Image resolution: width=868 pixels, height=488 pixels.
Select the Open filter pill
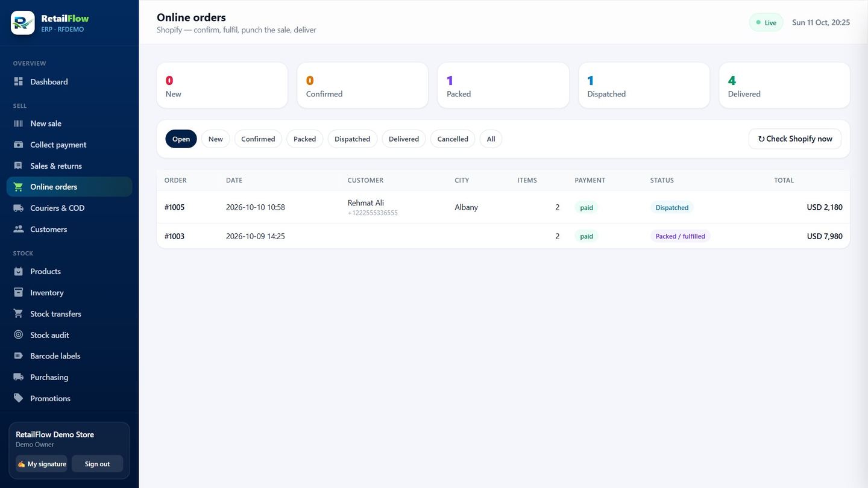(181, 139)
